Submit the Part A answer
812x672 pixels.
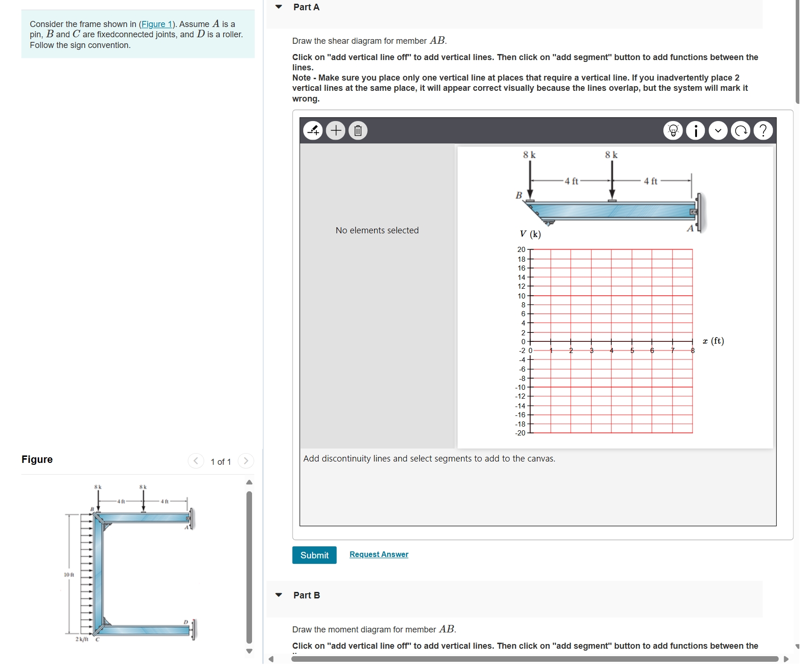314,555
